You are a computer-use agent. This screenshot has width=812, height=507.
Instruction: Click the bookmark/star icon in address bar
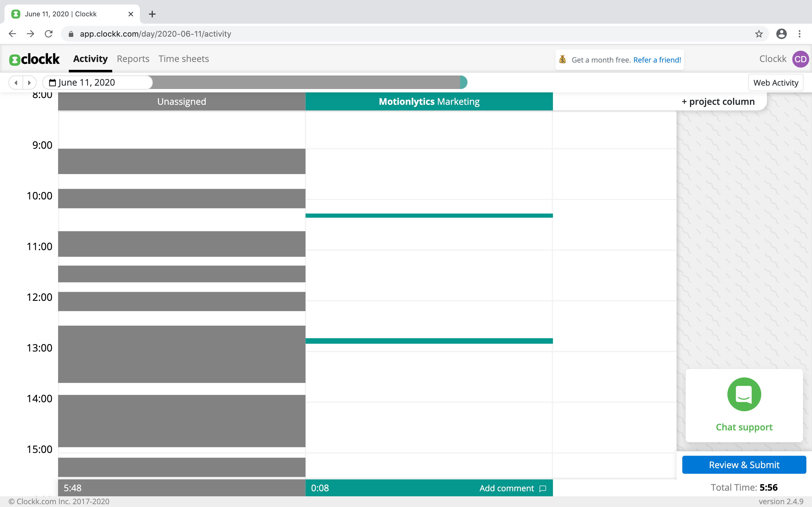(759, 33)
